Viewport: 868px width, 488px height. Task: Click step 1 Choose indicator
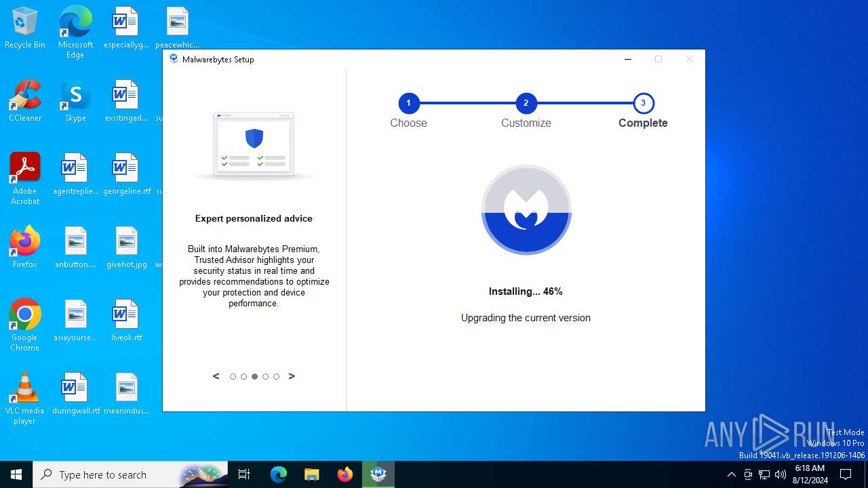pyautogui.click(x=408, y=104)
